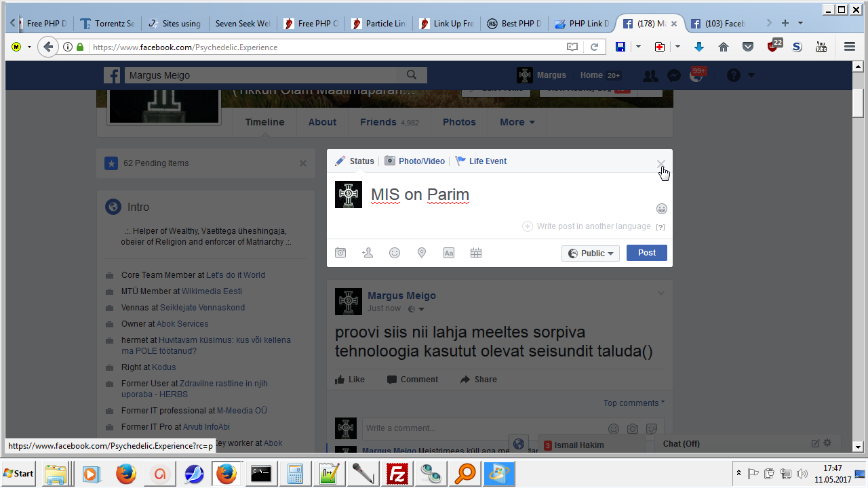Post a sticker via the comment box sticker icon
Image resolution: width=868 pixels, height=488 pixels.
tap(652, 428)
